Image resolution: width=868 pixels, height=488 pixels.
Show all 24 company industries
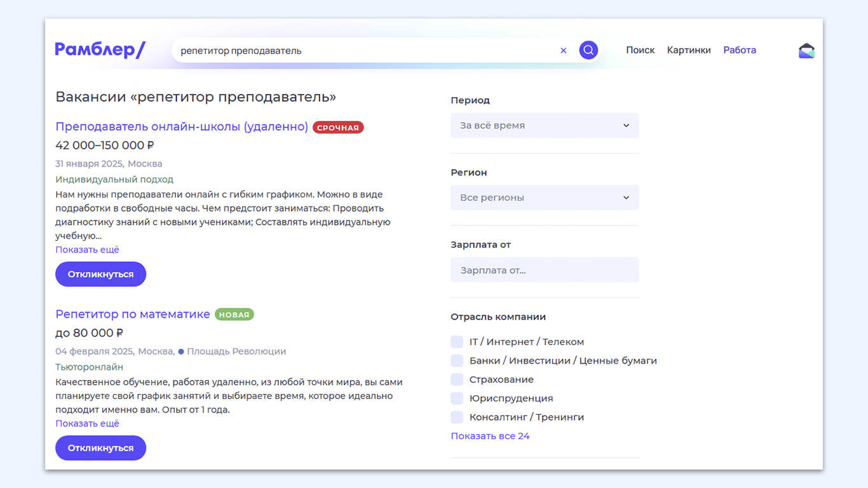point(490,436)
